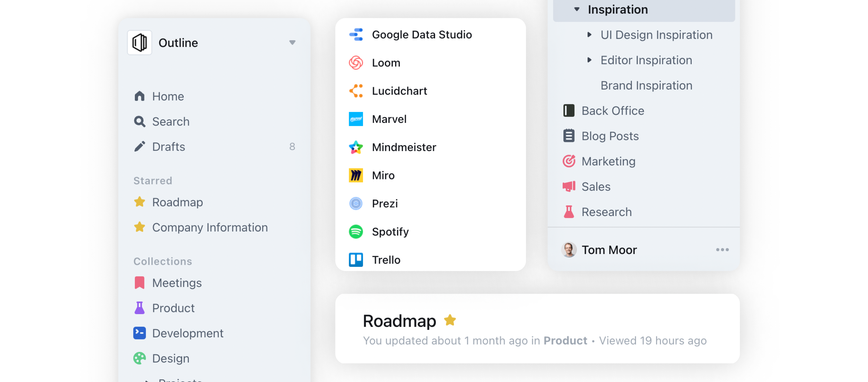Click the Development terminal collection icon
The width and height of the screenshot is (868, 382).
pos(139,333)
